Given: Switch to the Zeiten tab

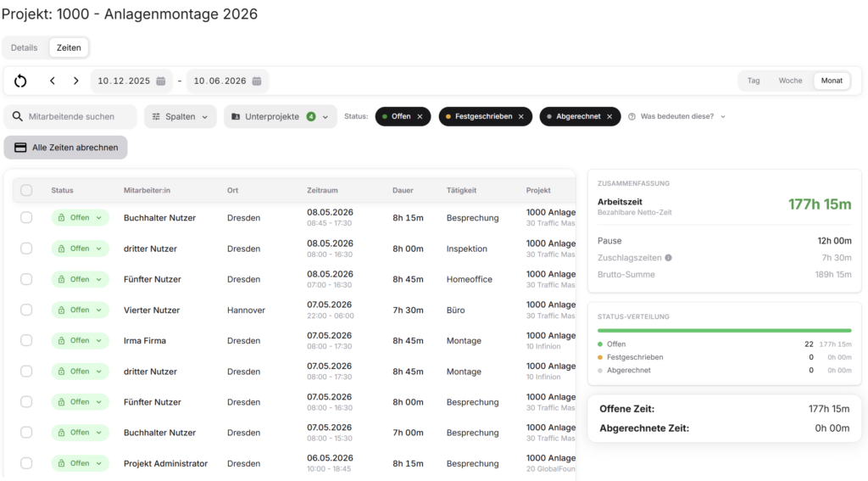Looking at the screenshot, I should pos(69,48).
